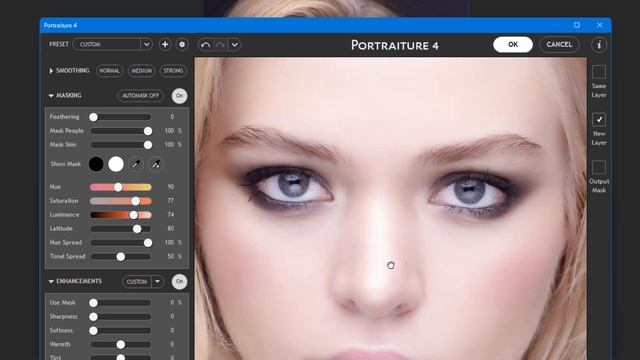Click the Feathering value field
The image size is (640, 360).
(172, 117)
